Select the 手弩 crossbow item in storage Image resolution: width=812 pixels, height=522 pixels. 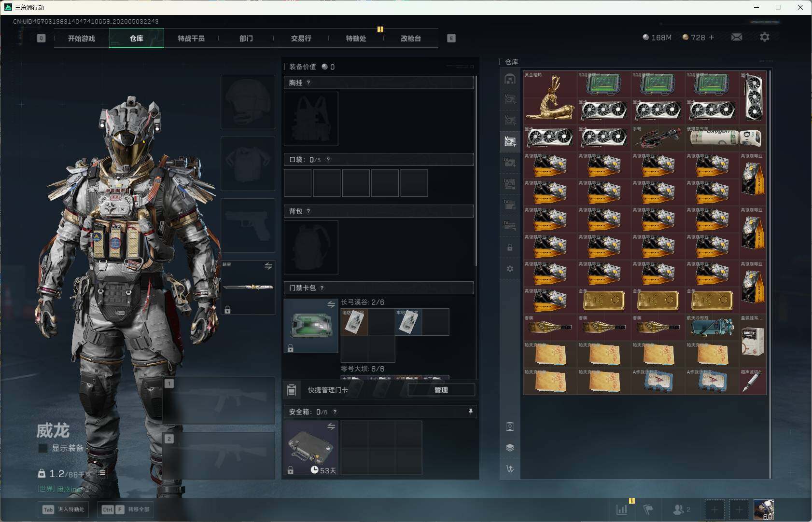click(658, 138)
